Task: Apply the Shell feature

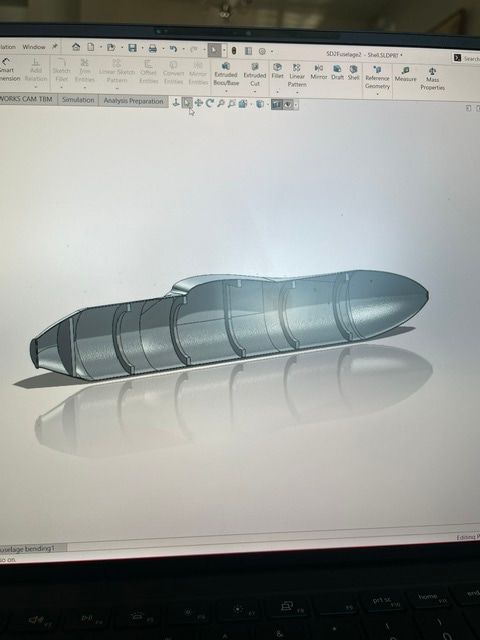Action: coord(353,73)
